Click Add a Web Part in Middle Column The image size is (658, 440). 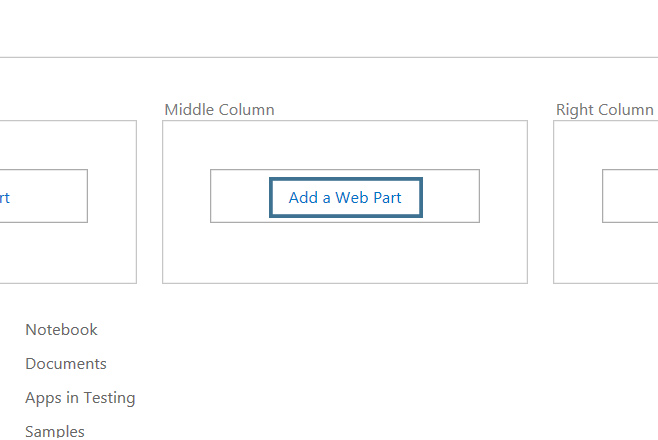[345, 197]
